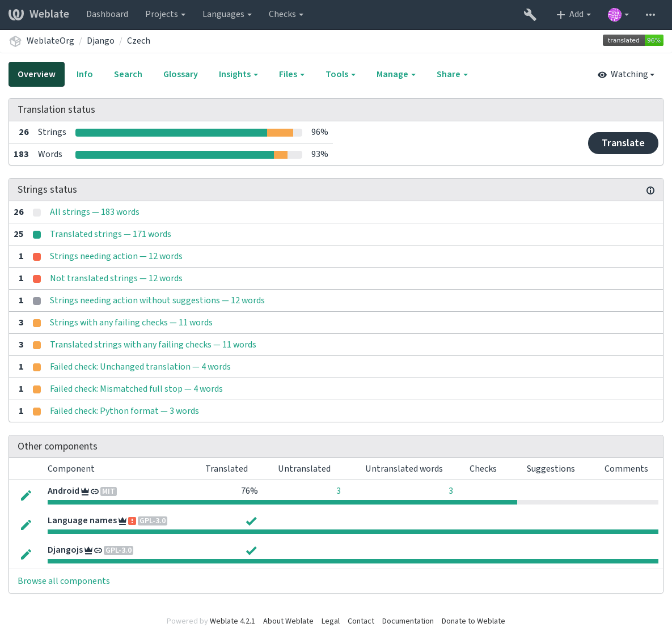Click the GPL-3.0 badge on Djangojs
Screen dimensions: 672x640
119,550
